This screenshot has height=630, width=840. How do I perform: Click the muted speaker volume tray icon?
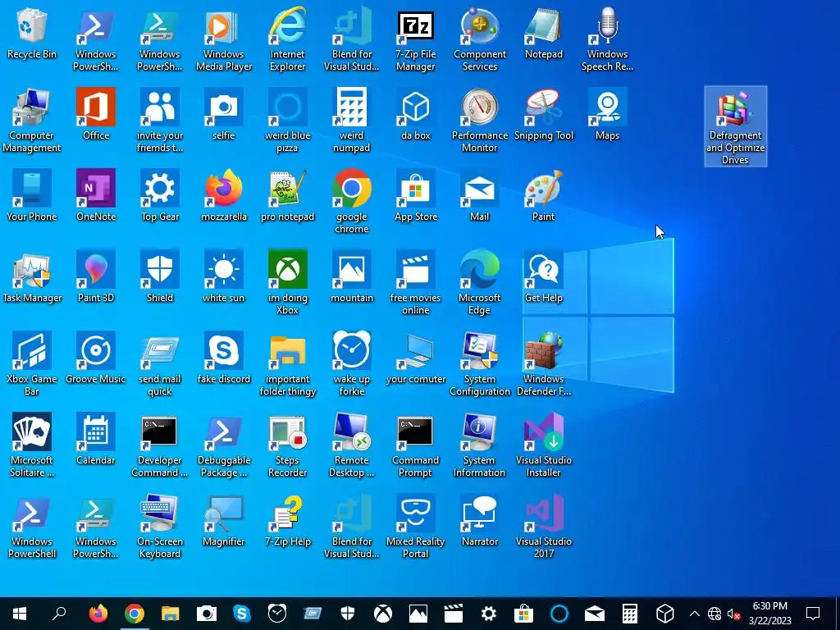point(733,614)
